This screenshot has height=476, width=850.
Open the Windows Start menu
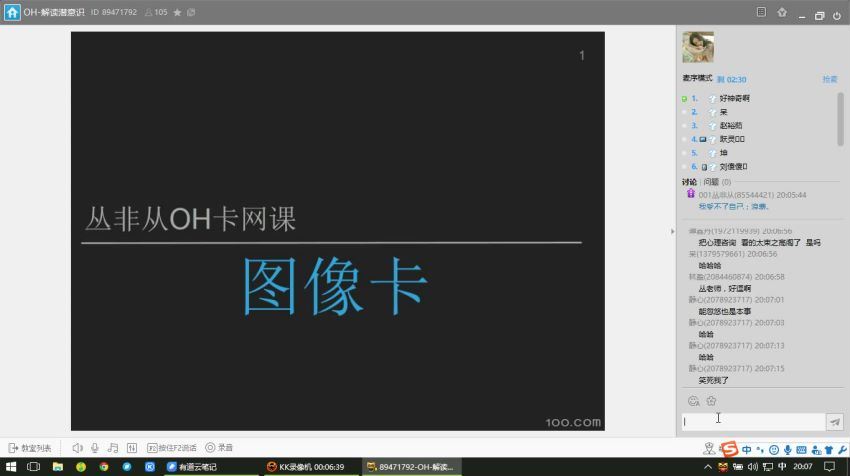[11, 467]
